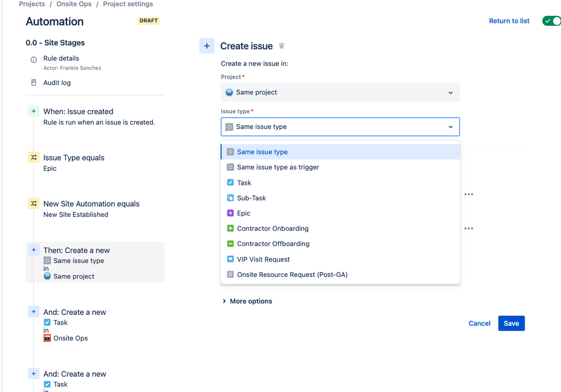Image resolution: width=561 pixels, height=392 pixels.
Task: Toggle the rule enabled switch
Action: pos(551,21)
